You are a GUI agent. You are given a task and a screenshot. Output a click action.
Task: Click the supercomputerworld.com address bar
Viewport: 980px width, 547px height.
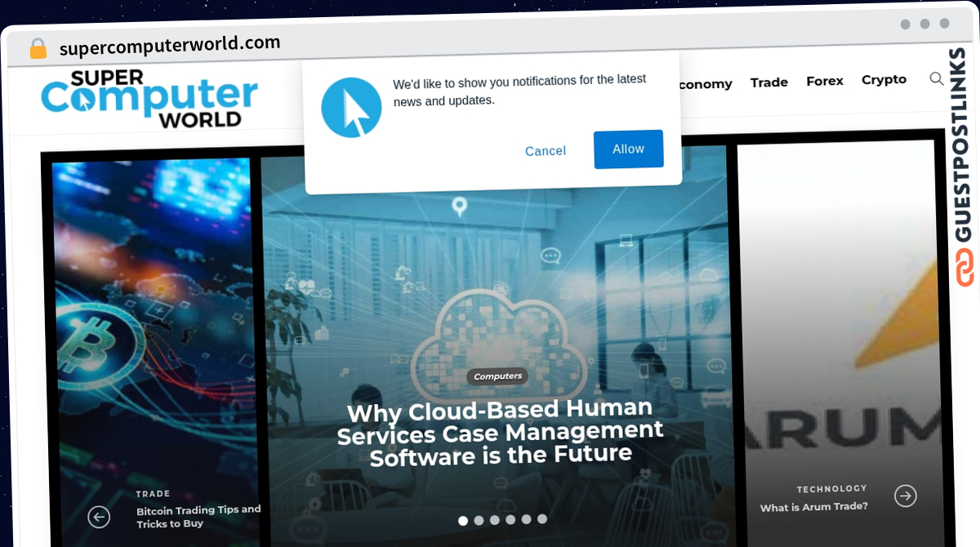[170, 46]
